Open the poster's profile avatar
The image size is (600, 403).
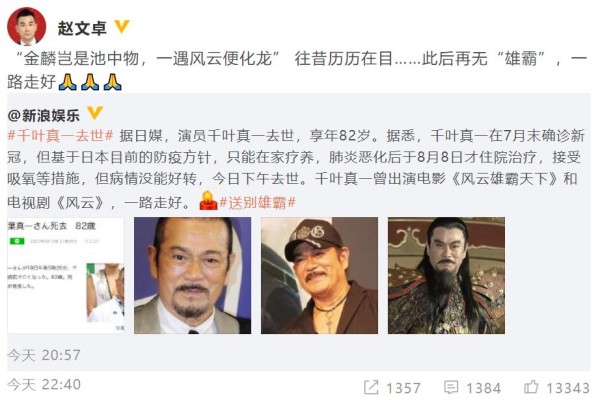click(26, 27)
